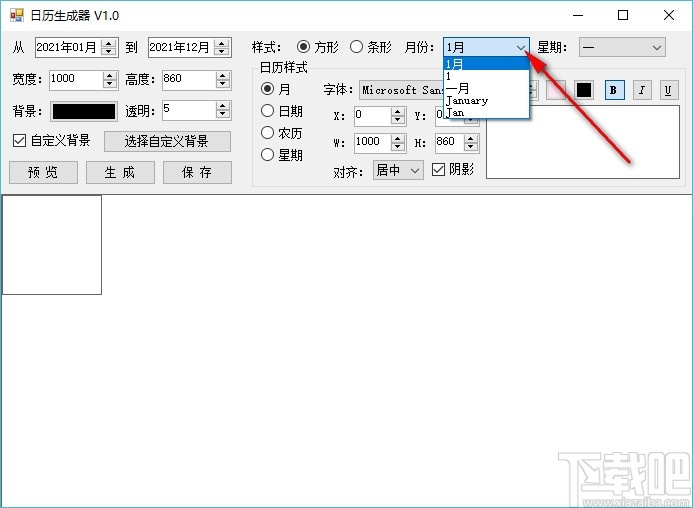Toggle the 自定义背景 checkbox
The width and height of the screenshot is (693, 508).
(19, 141)
